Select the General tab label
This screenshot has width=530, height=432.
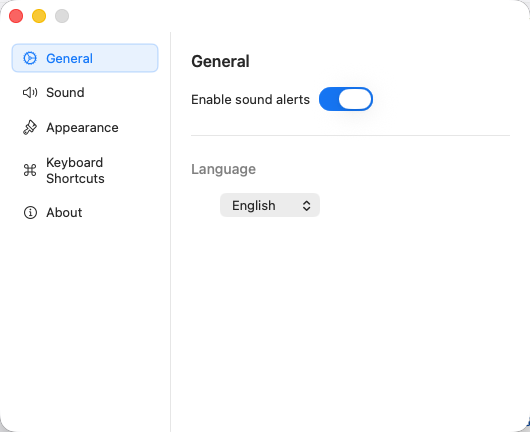pos(69,58)
